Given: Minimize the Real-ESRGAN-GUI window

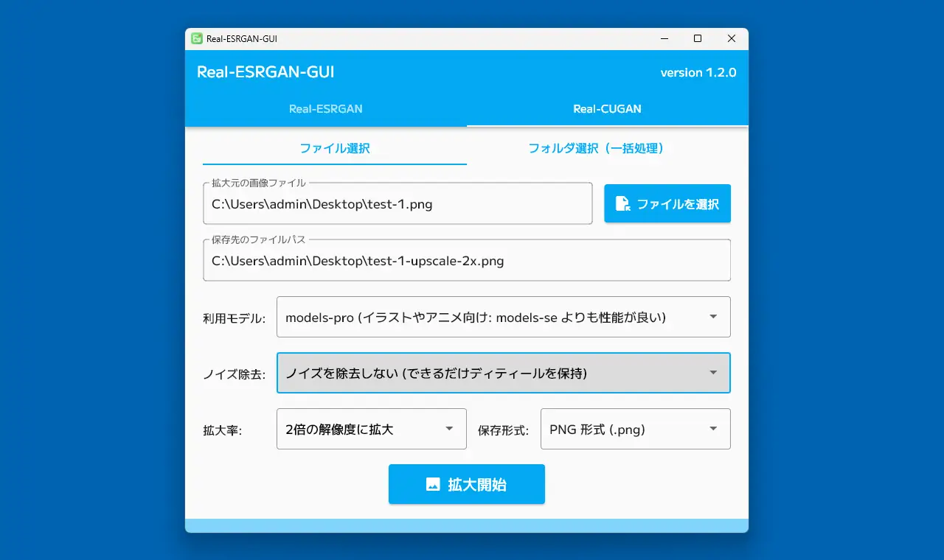Looking at the screenshot, I should tap(664, 38).
